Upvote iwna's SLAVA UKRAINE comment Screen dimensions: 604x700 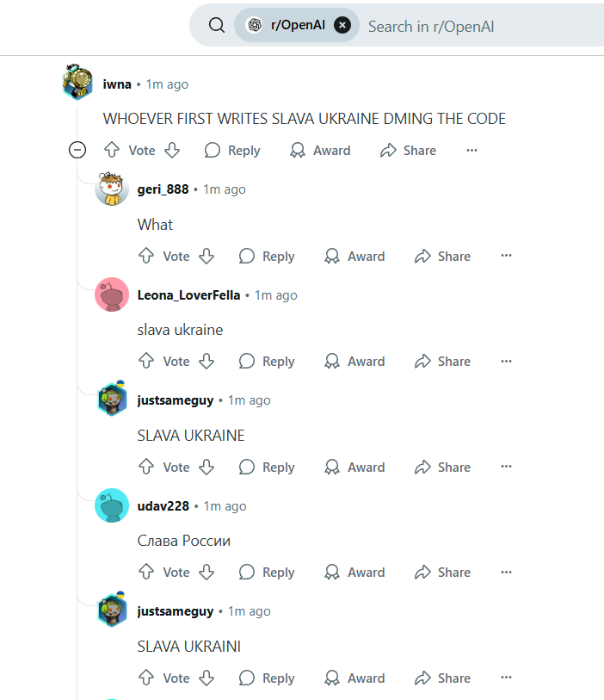pyautogui.click(x=112, y=150)
